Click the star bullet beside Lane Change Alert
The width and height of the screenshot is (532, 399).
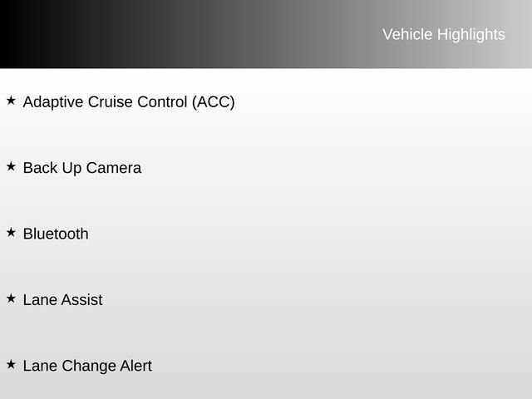pos(11,364)
